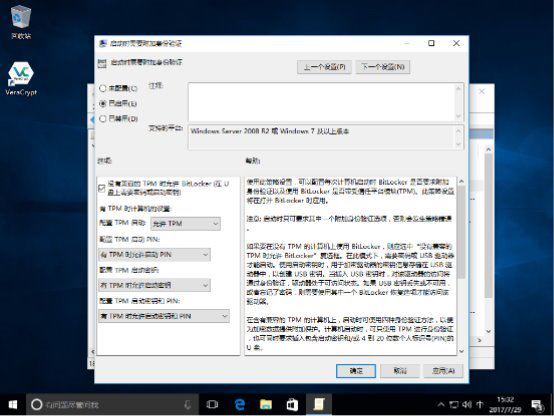
Task: Click the help panel scrollbar thumb
Action: (x=461, y=233)
